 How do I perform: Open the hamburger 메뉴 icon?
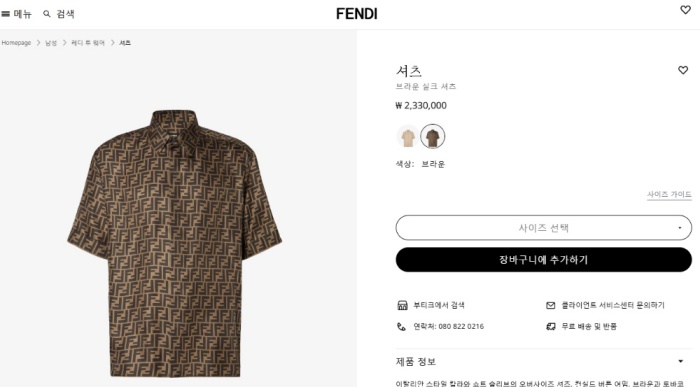5,14
